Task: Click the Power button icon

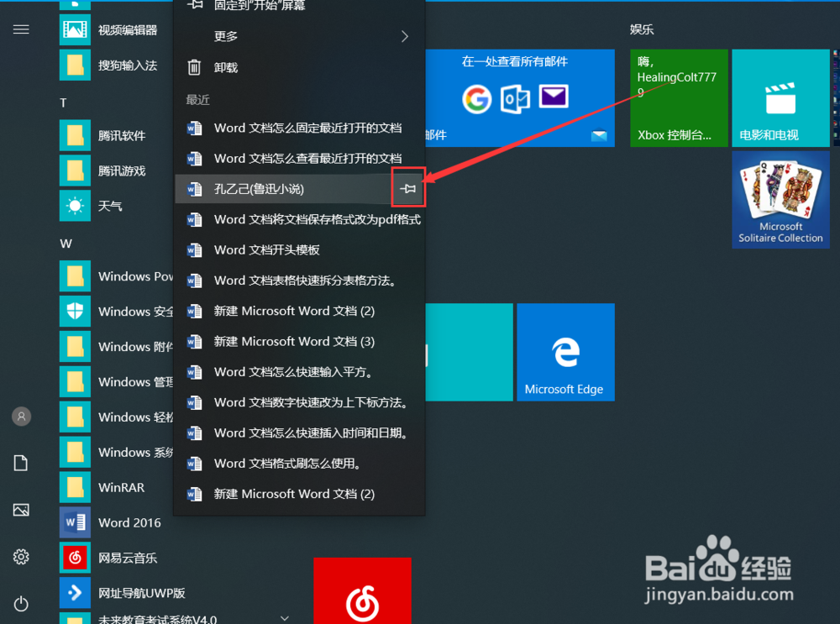Action: coord(21,604)
